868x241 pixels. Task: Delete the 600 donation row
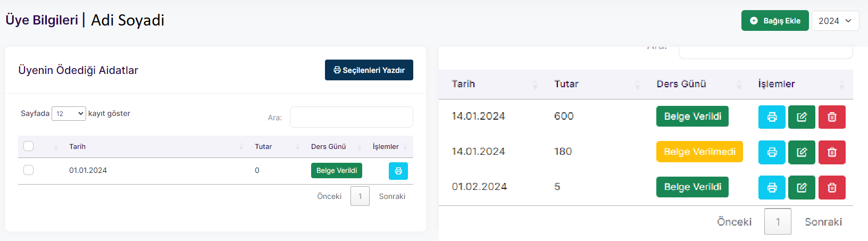832,117
